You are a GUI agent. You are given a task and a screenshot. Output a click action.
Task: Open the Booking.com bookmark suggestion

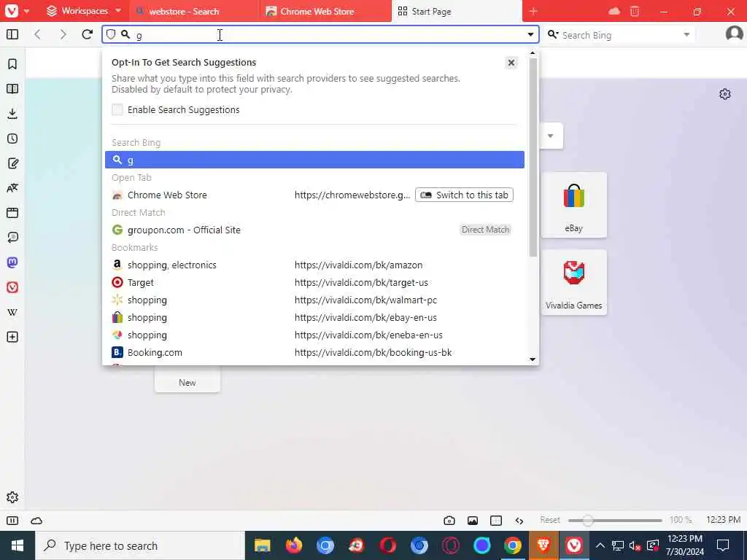pyautogui.click(x=314, y=352)
